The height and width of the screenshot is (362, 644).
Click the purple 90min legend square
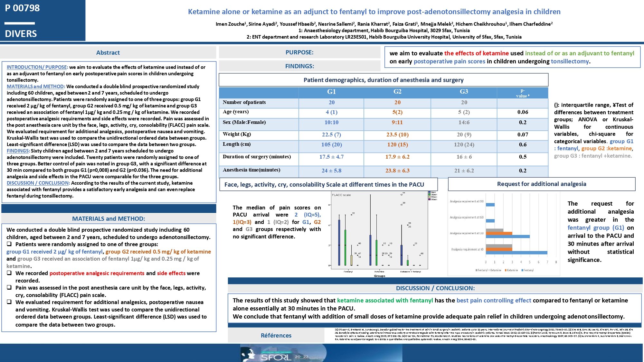[x=430, y=199]
